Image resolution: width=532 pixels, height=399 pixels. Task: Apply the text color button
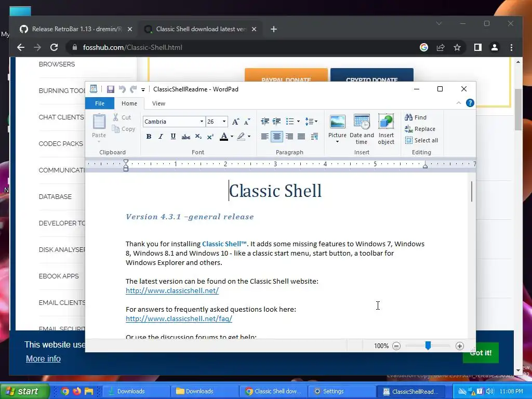point(224,137)
